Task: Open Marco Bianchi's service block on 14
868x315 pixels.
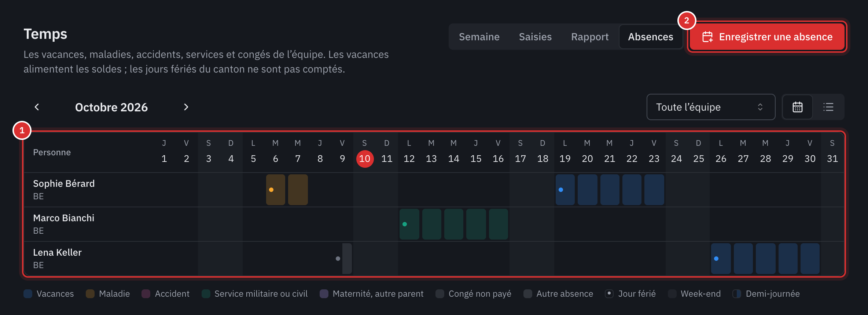Action: coord(454,224)
